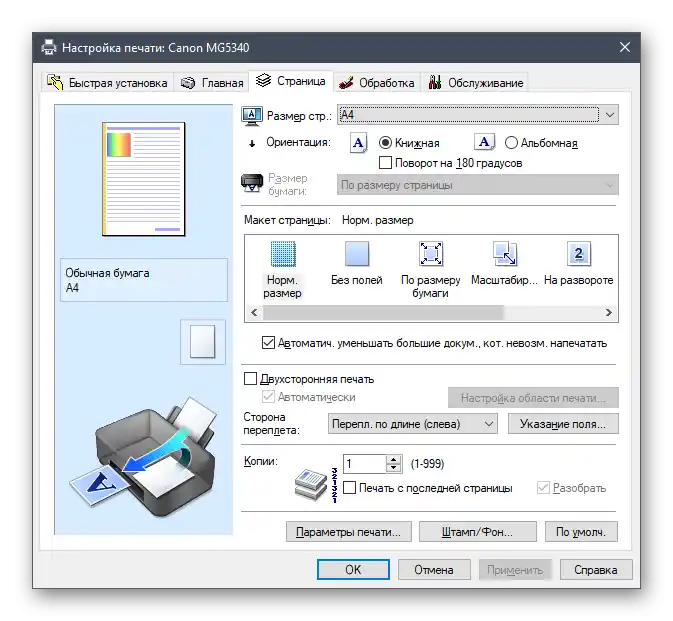
Task: Click the blank paper sheet preview icon
Action: pos(203,342)
